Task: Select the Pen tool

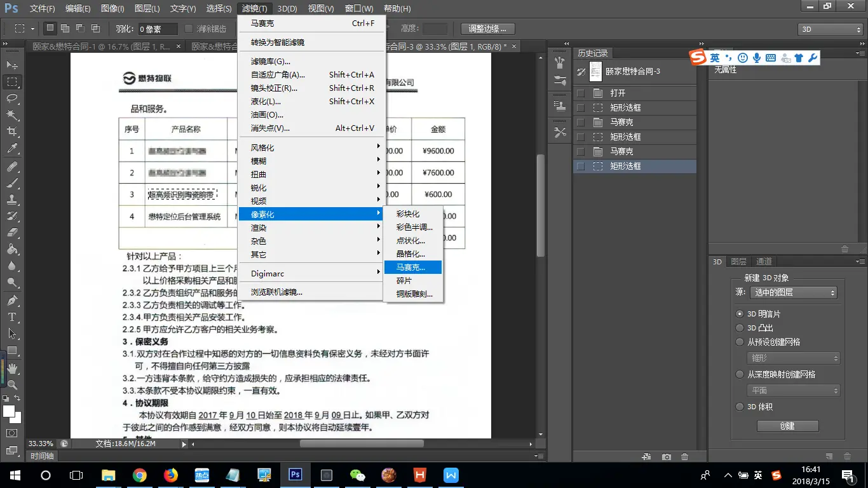Action: (x=12, y=301)
